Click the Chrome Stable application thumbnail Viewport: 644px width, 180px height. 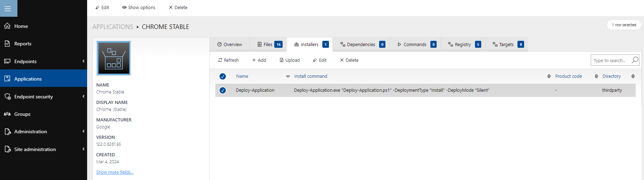(114, 58)
